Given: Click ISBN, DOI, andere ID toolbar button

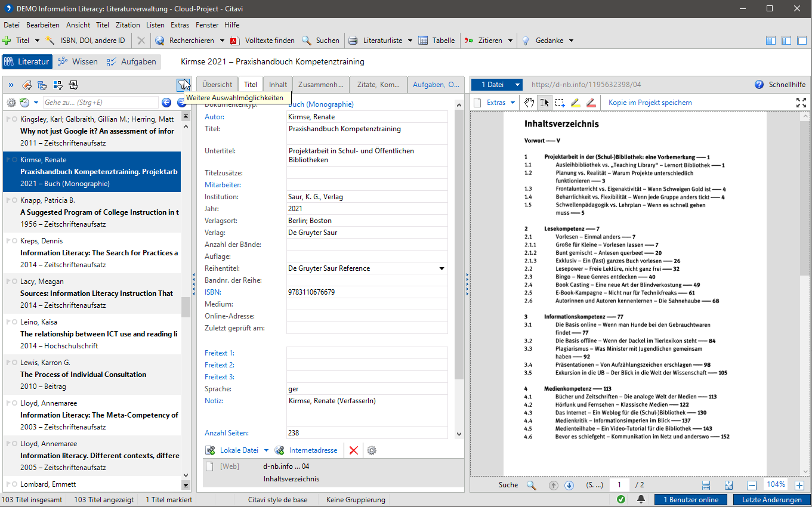Looking at the screenshot, I should (x=85, y=41).
